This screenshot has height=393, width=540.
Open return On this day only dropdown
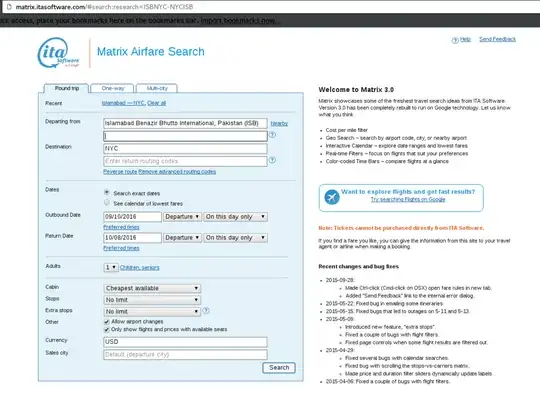pyautogui.click(x=236, y=238)
